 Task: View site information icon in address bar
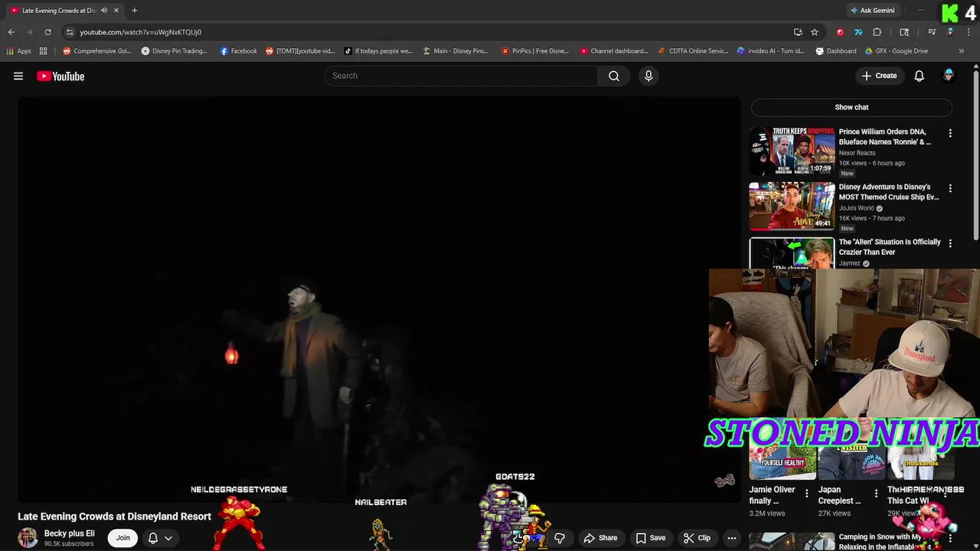pyautogui.click(x=70, y=32)
